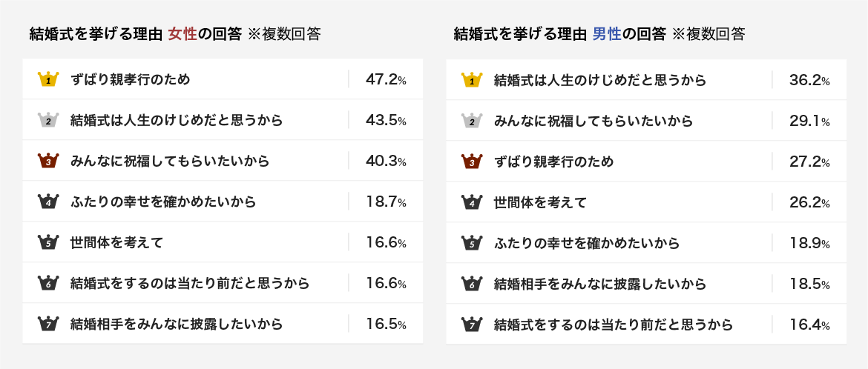Click the rank 6 crown in men's list
This screenshot has width=868, height=369.
[472, 284]
